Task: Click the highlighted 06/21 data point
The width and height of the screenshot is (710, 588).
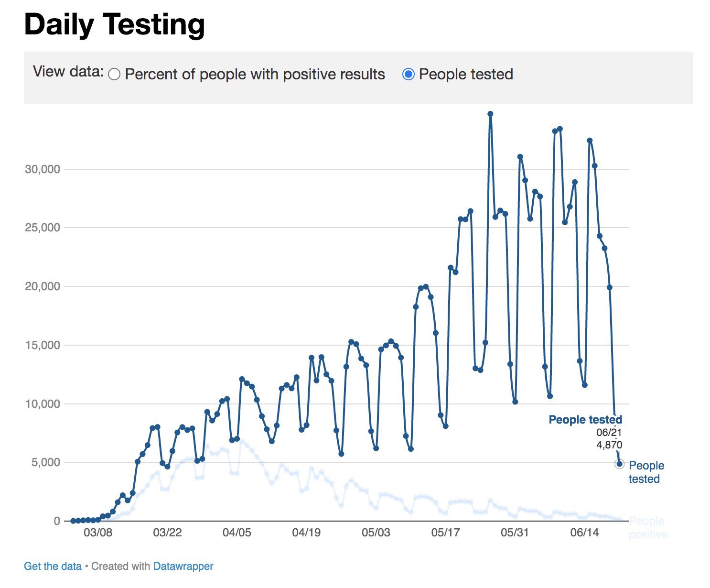Action: 619,464
